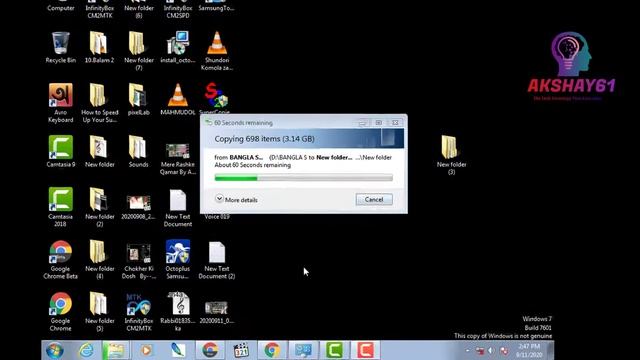Select the 20200908_2... video thumbnail

tap(138, 207)
